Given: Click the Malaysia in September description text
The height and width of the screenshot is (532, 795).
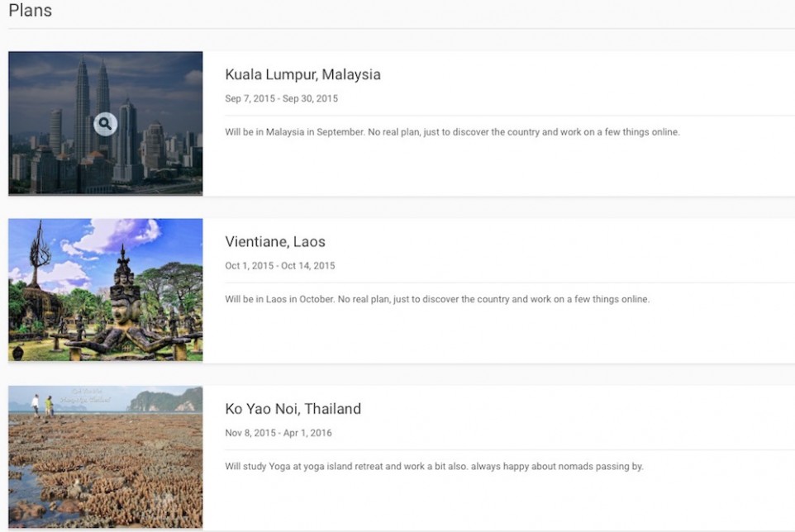Looking at the screenshot, I should coord(452,132).
